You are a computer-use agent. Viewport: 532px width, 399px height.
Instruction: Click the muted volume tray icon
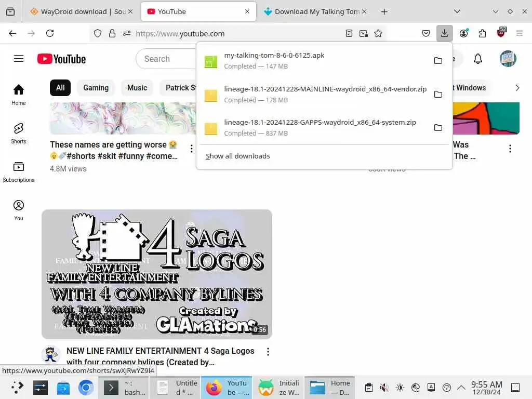(x=384, y=388)
